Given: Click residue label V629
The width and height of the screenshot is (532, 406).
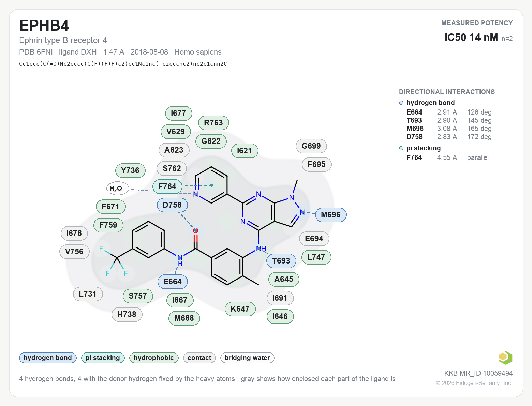Looking at the screenshot, I should point(176,132).
